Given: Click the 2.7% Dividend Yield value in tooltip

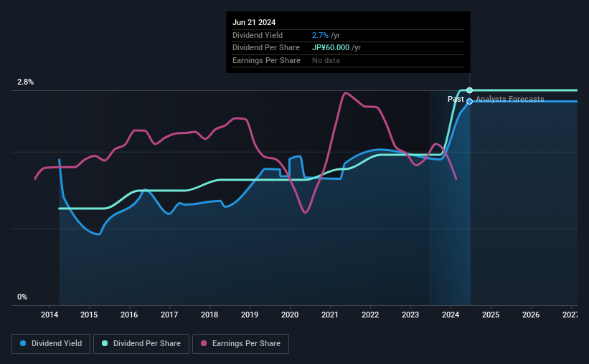Looking at the screenshot, I should click(320, 35).
